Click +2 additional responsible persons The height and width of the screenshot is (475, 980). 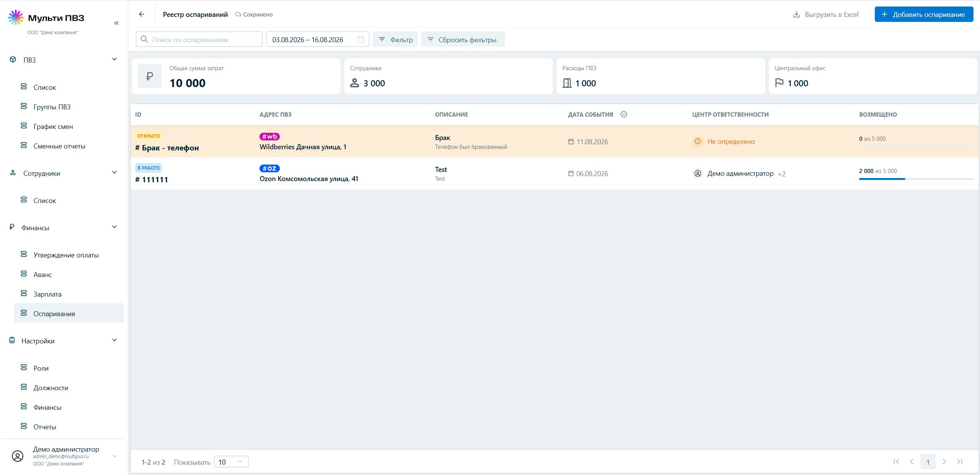pos(782,174)
